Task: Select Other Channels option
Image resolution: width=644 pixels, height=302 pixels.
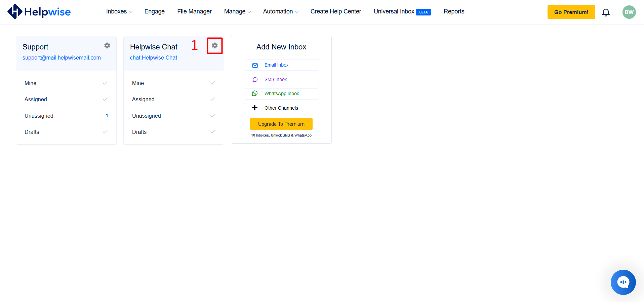Action: pyautogui.click(x=281, y=108)
